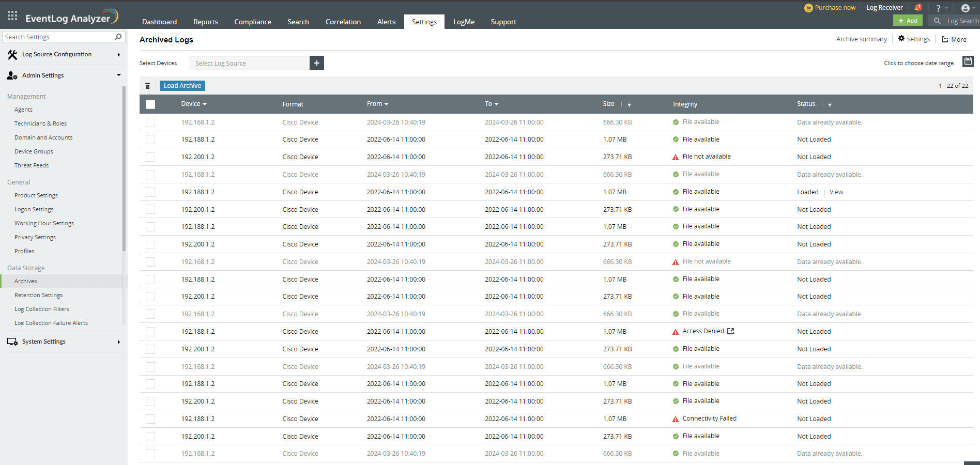980x465 pixels.
Task: Click the trash delete icon
Action: coord(147,86)
